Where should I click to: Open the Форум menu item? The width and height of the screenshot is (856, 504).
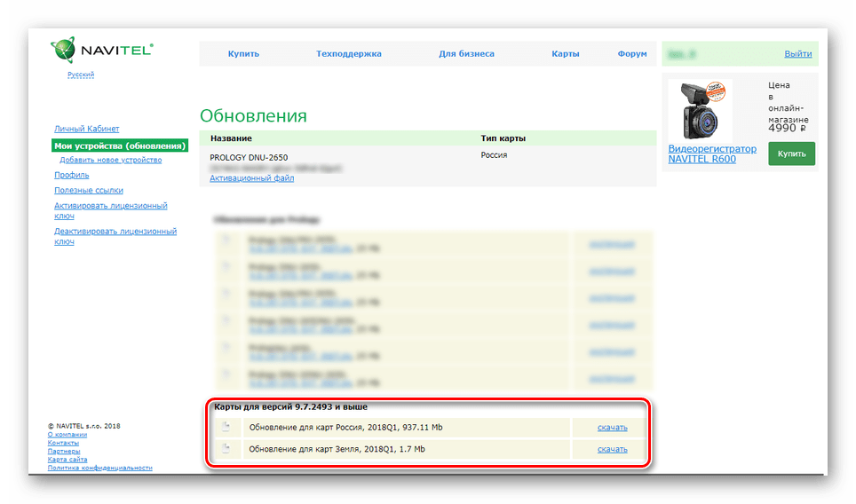pyautogui.click(x=632, y=53)
